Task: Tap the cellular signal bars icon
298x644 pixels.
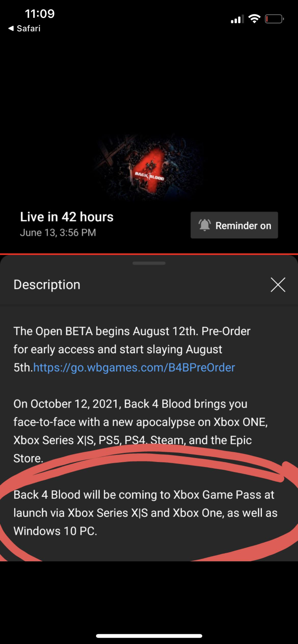Action: [x=237, y=19]
